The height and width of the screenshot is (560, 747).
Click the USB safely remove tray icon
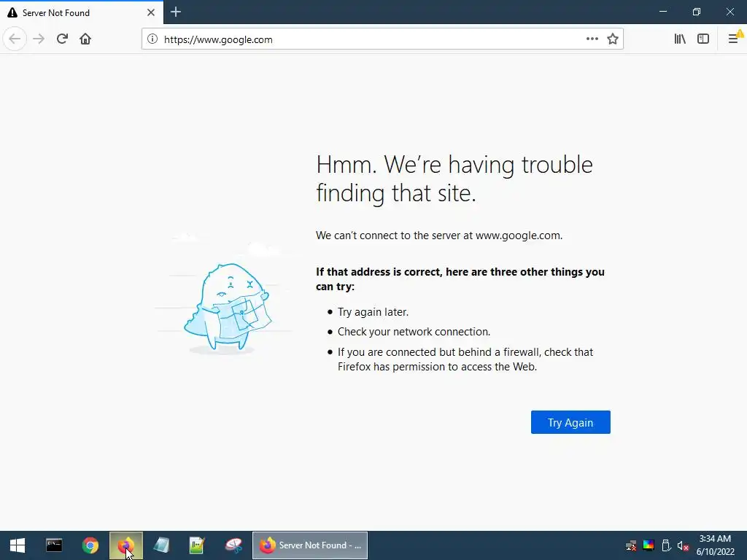(x=666, y=545)
